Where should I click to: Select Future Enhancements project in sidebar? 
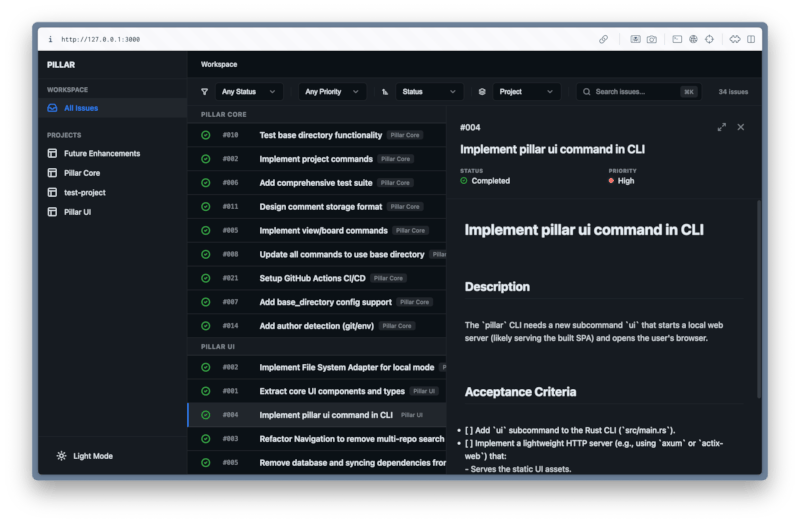click(x=101, y=154)
